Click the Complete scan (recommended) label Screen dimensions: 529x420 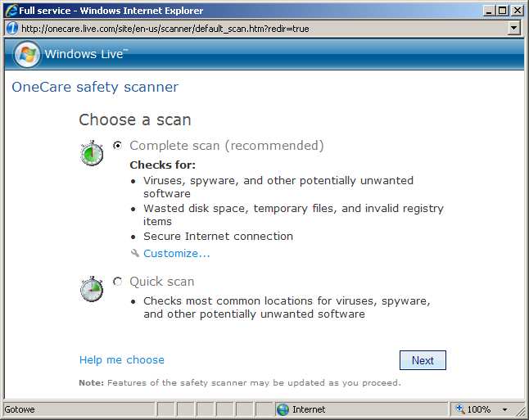click(227, 146)
